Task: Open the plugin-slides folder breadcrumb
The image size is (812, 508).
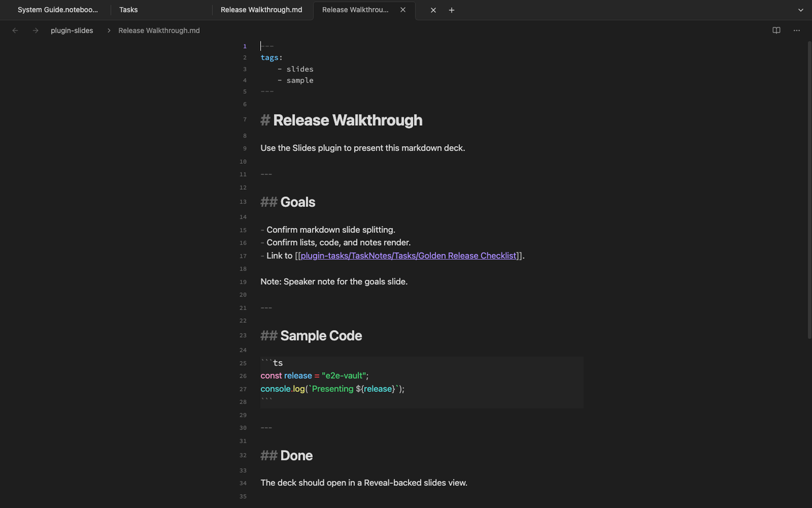Action: [x=72, y=30]
